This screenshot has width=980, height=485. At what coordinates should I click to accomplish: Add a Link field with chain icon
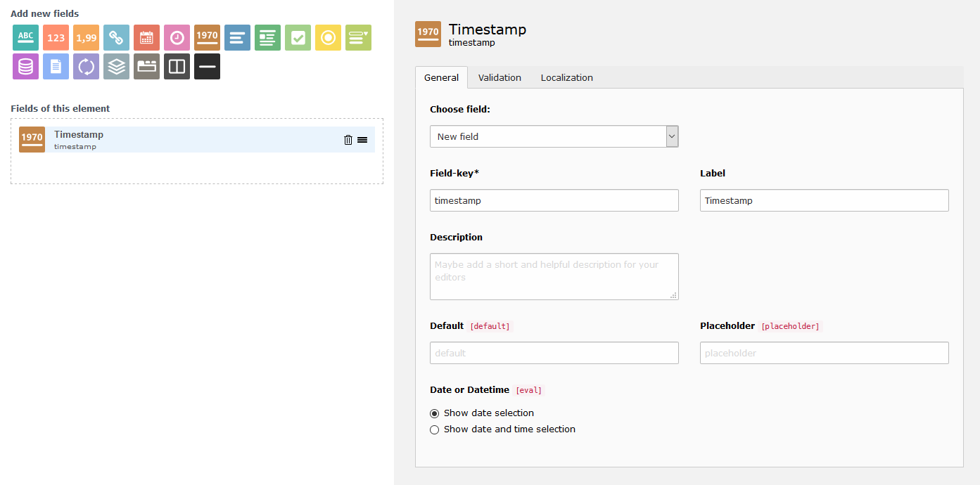click(x=116, y=37)
